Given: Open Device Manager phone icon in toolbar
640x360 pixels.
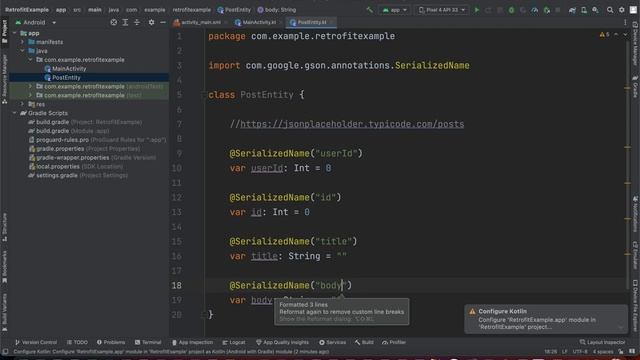Looking at the screenshot, I should [x=584, y=10].
